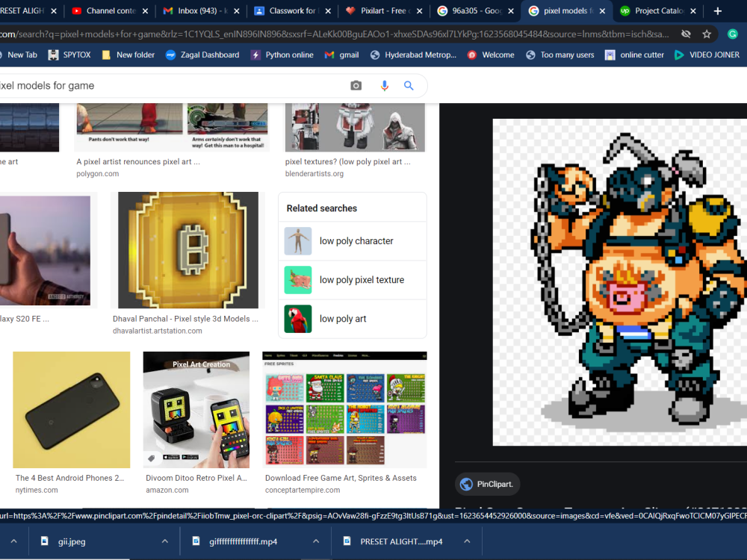Image resolution: width=747 pixels, height=560 pixels.
Task: Open the yellow background Android phone image
Action: 72,409
